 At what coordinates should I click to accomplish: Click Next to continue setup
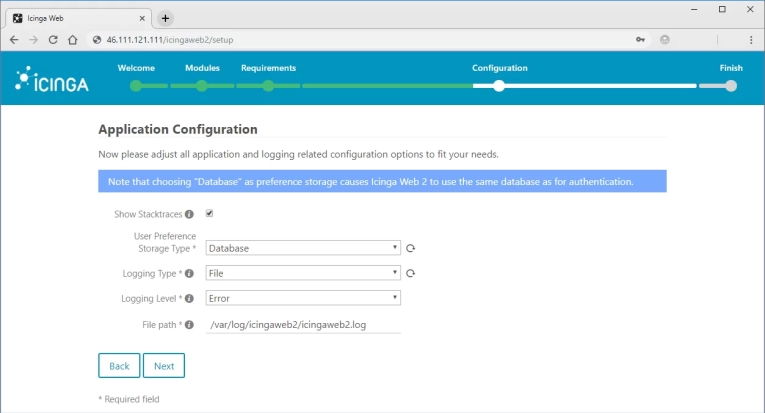click(164, 366)
